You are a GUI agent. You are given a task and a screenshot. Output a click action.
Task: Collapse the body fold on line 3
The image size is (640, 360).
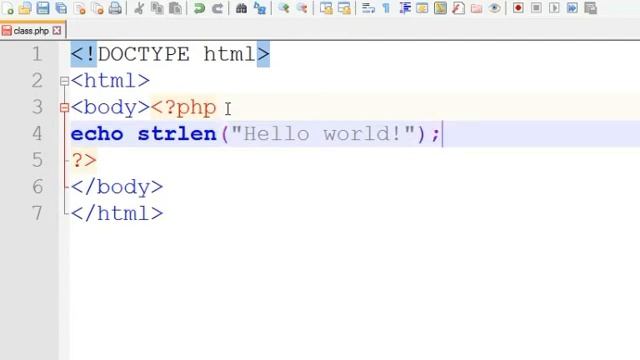64,108
